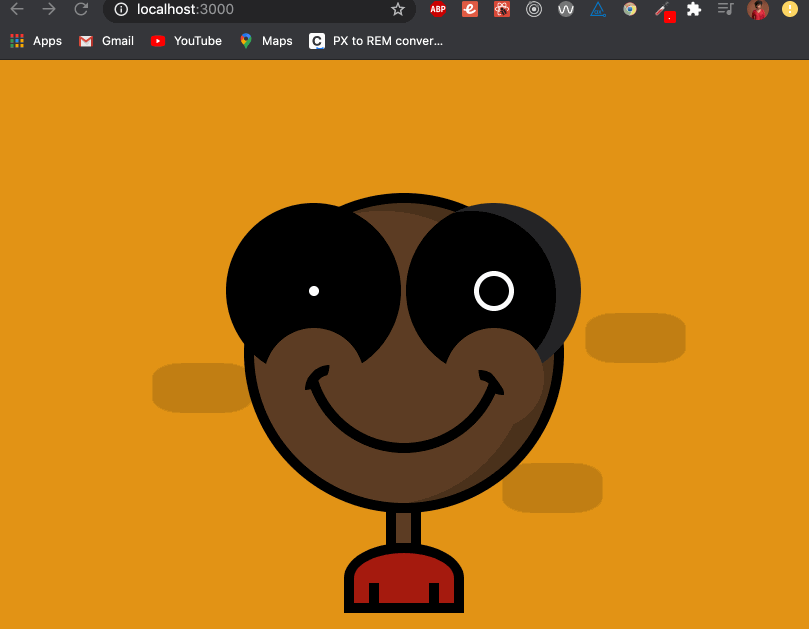Click the yellow update alert icon
The width and height of the screenshot is (809, 629).
coord(790,9)
